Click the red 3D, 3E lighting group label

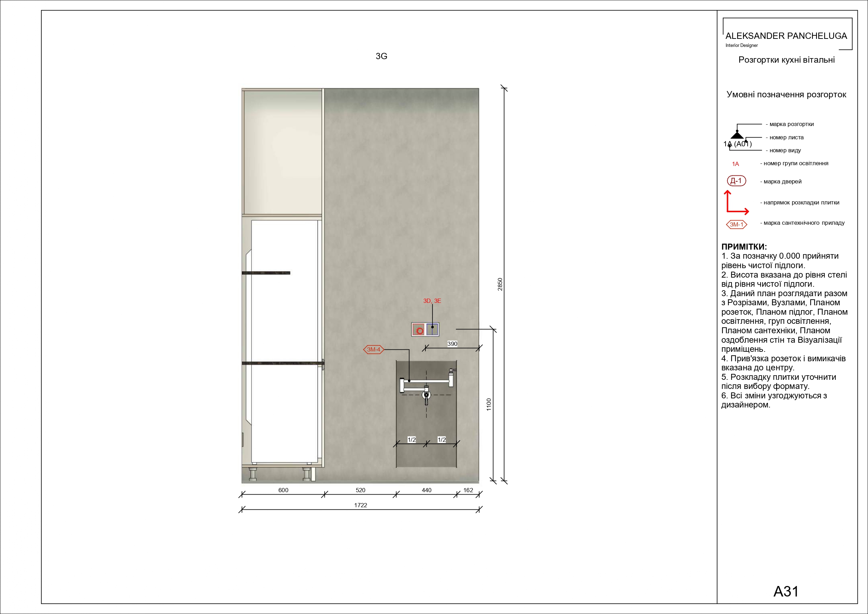click(x=432, y=301)
